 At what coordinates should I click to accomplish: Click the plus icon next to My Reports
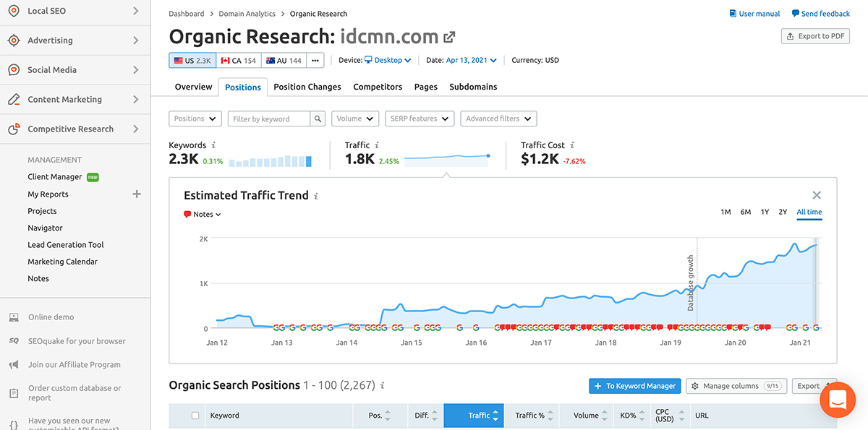click(x=137, y=194)
